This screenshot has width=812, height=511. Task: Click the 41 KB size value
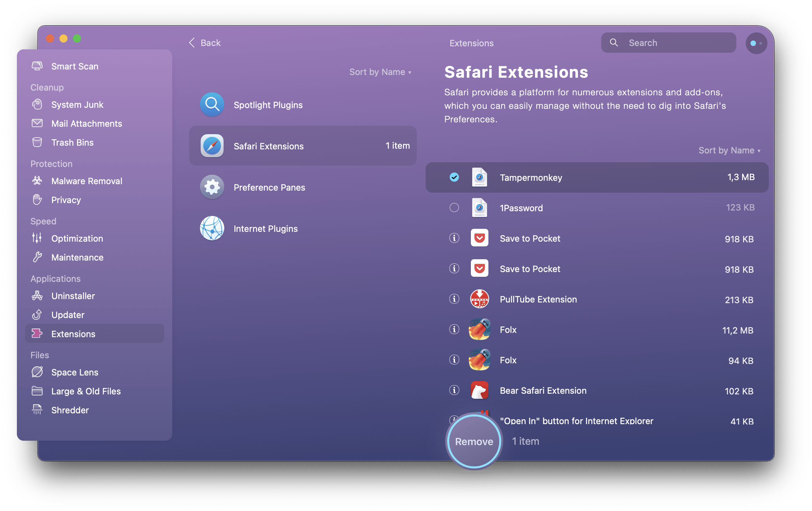pos(742,421)
